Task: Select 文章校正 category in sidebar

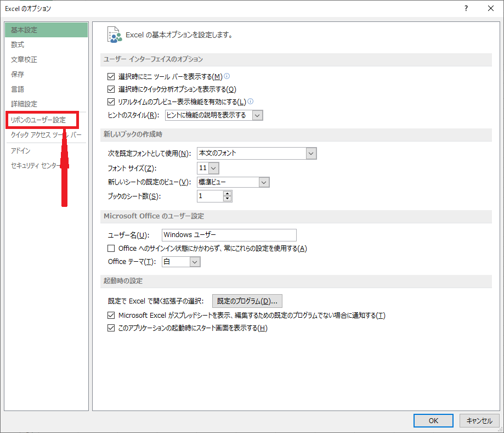Action: (x=46, y=59)
